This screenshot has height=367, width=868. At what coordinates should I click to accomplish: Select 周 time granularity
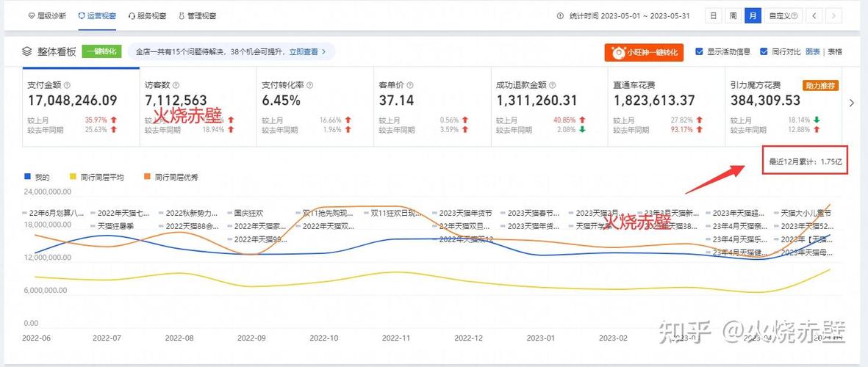pyautogui.click(x=733, y=15)
